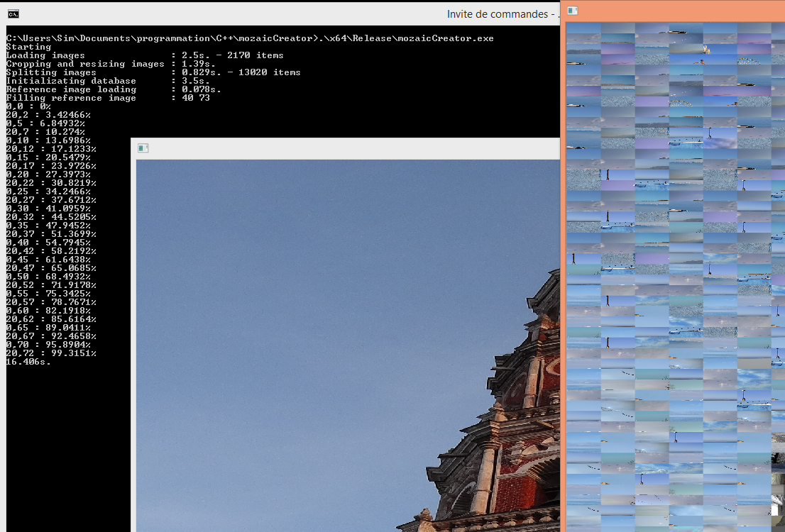785x532 pixels.
Task: Click the '0,35 : 47.9452%' progress line
Action: pyautogui.click(x=48, y=226)
